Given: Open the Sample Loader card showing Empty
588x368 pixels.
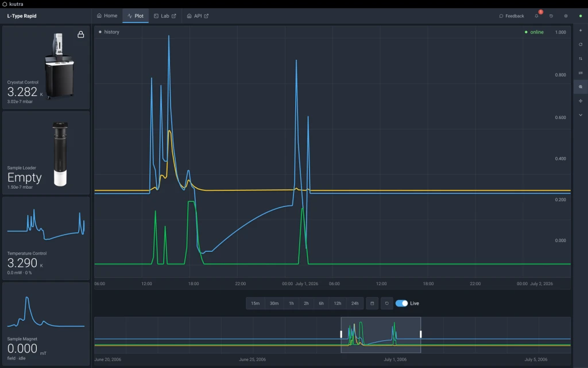Looking at the screenshot, I should tap(46, 153).
